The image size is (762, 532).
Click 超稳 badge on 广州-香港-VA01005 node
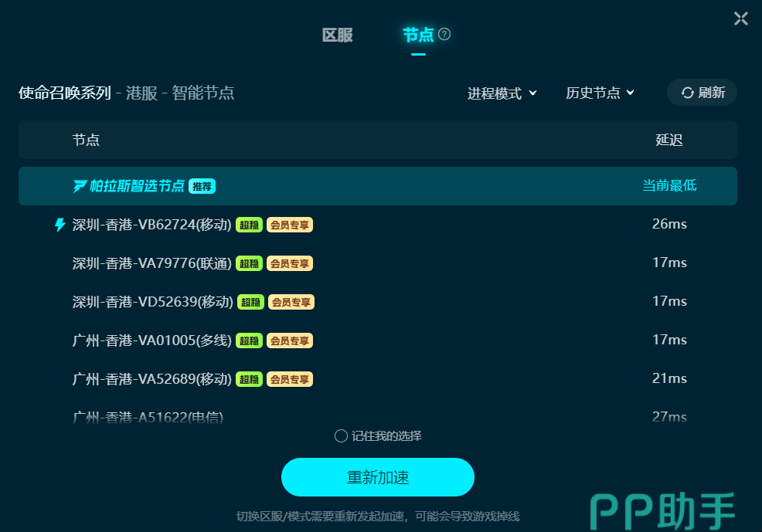250,341
